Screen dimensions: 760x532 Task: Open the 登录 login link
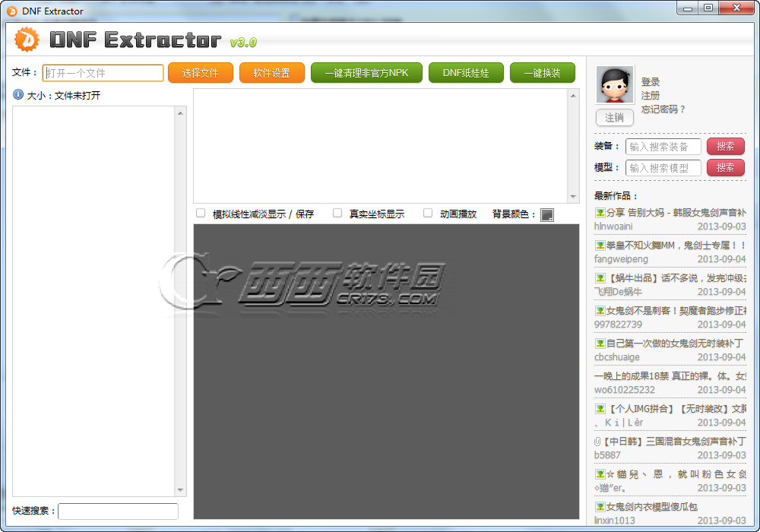(650, 82)
